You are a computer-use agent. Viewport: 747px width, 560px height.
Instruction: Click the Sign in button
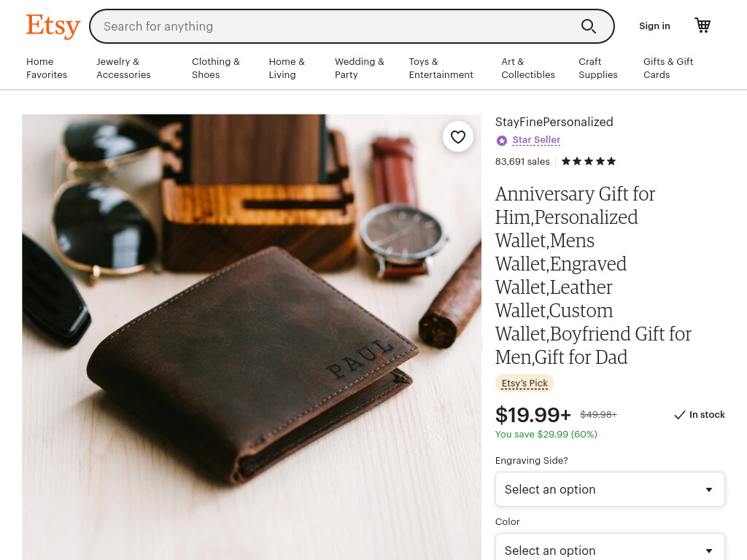pos(654,26)
